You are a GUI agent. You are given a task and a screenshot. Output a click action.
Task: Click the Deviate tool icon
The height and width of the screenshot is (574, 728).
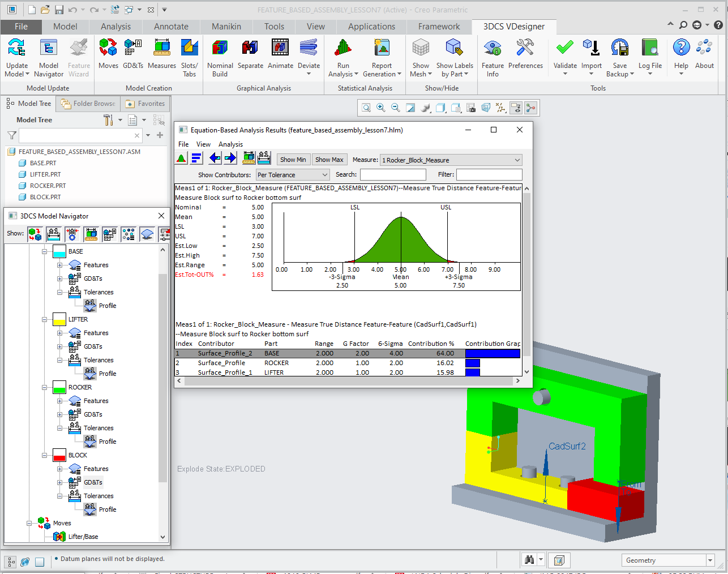pyautogui.click(x=309, y=51)
